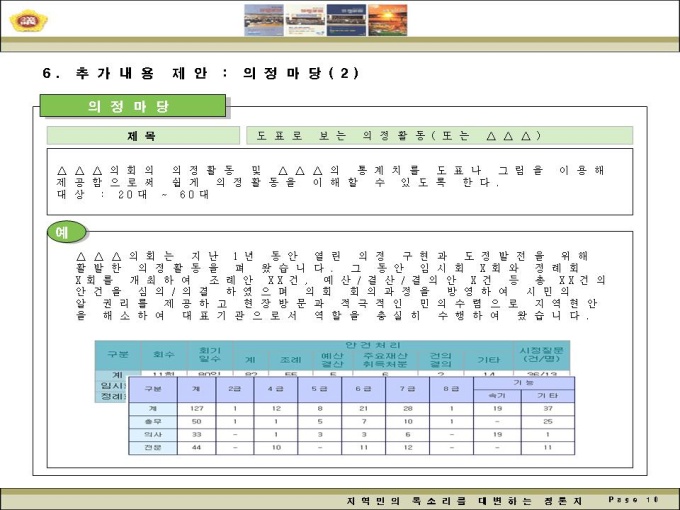Screen dimensions: 680x510
Task: Click the council emblem logo at top left
Action: coord(22,19)
